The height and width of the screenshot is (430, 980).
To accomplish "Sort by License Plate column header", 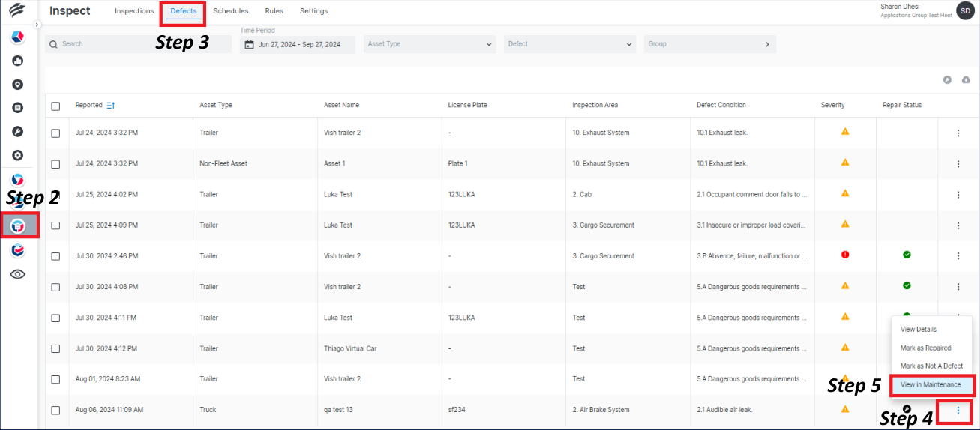I will 467,105.
